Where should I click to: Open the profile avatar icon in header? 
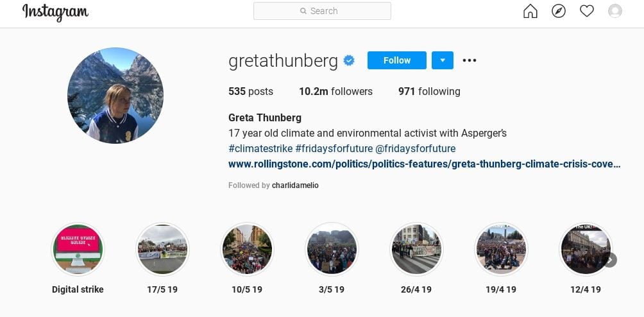[615, 11]
